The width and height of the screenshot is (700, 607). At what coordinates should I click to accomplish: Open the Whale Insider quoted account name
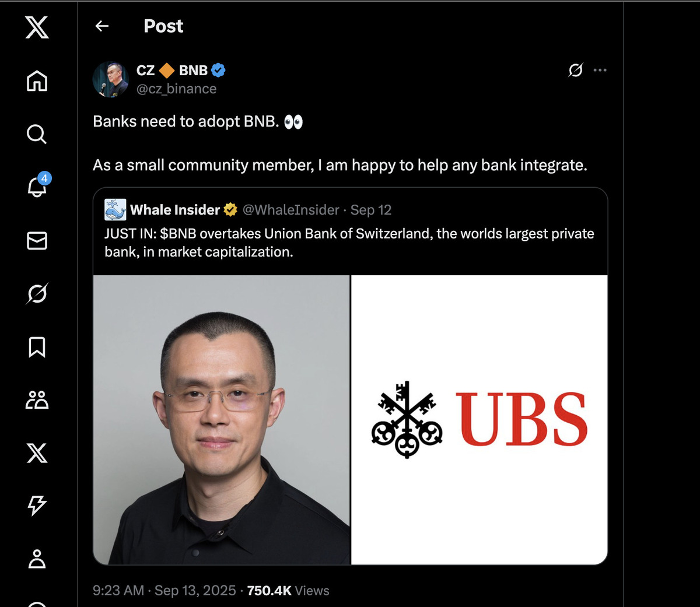pos(174,210)
